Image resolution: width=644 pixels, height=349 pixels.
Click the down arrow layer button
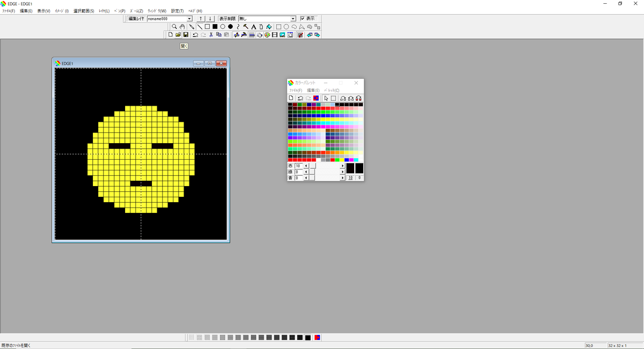coord(210,19)
